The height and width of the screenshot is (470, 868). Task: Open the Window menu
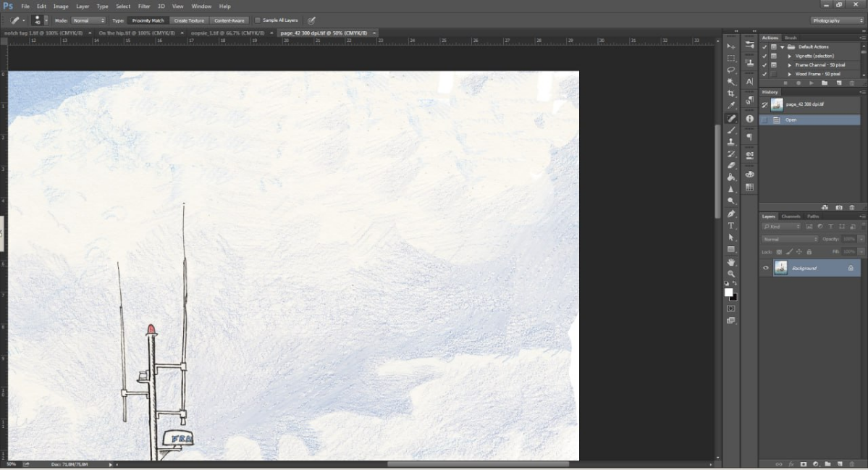201,6
